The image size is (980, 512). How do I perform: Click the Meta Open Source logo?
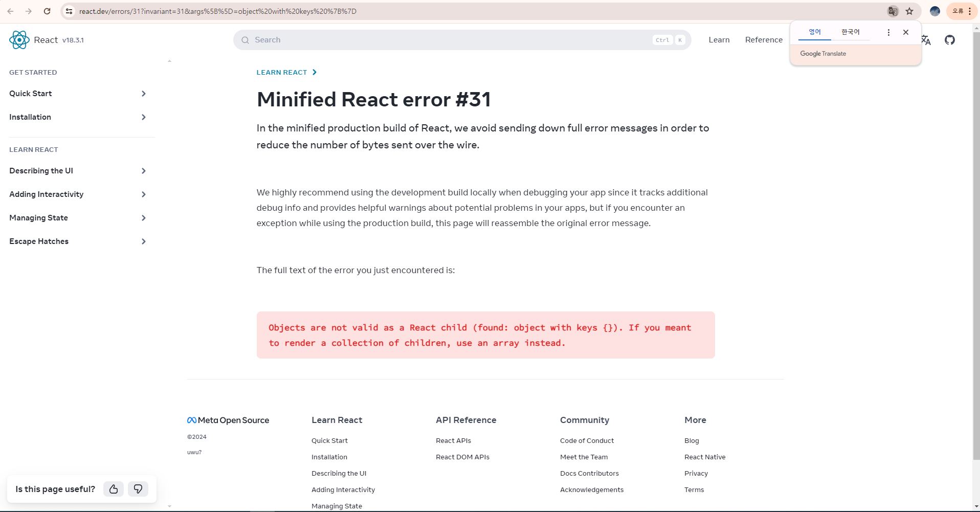228,420
